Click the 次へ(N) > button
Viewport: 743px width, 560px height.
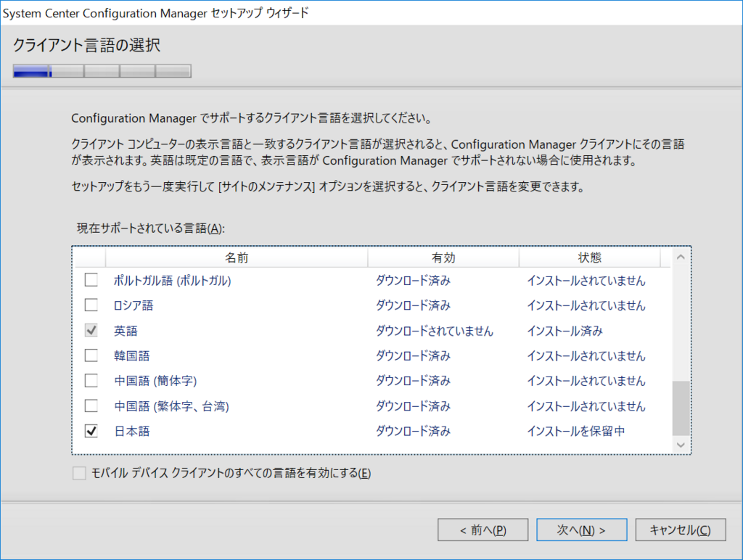click(x=581, y=530)
